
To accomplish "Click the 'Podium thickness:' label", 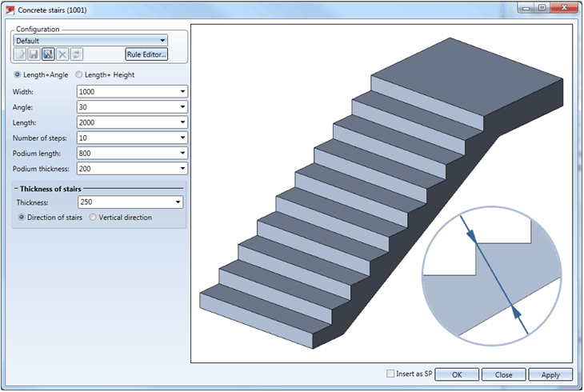I will click(41, 169).
